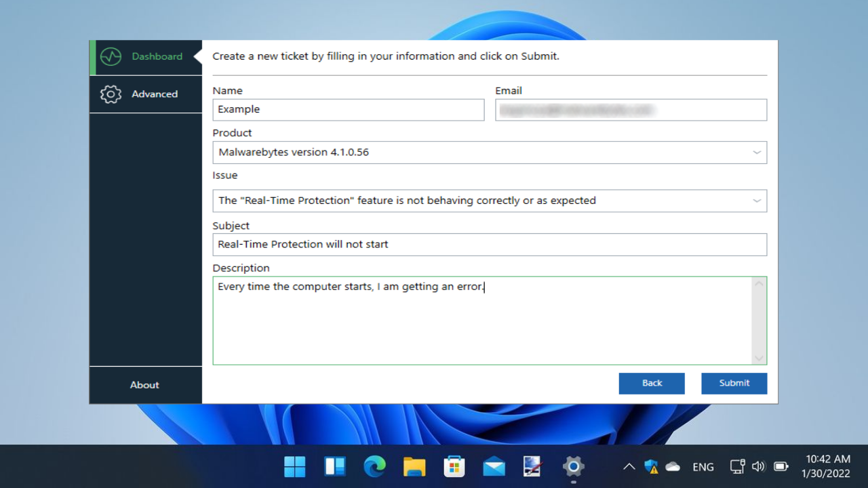Open the clock and date flyout
The image size is (868, 488).
point(827,466)
